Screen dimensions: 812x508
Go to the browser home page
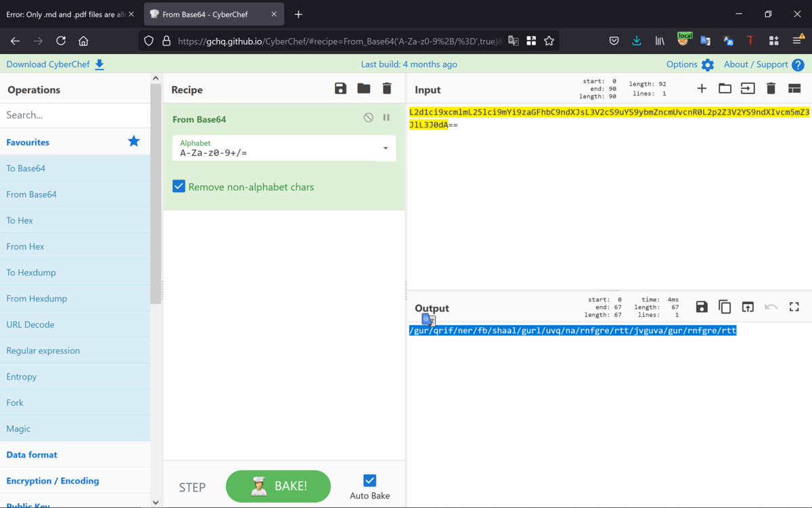pos(83,41)
